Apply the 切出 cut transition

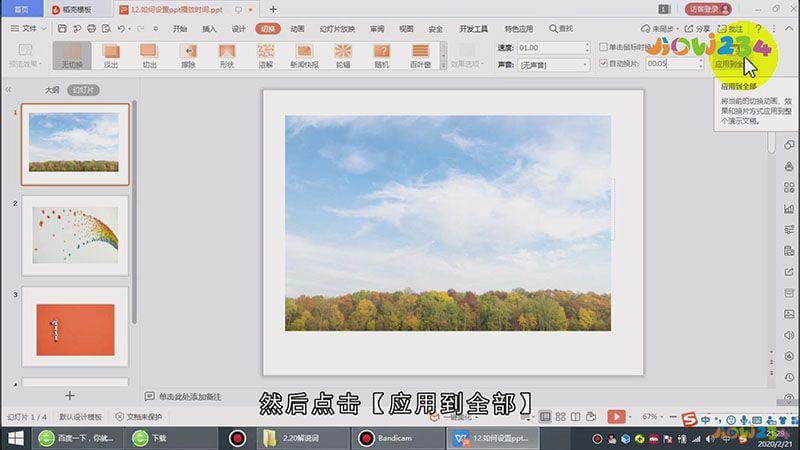pos(149,55)
